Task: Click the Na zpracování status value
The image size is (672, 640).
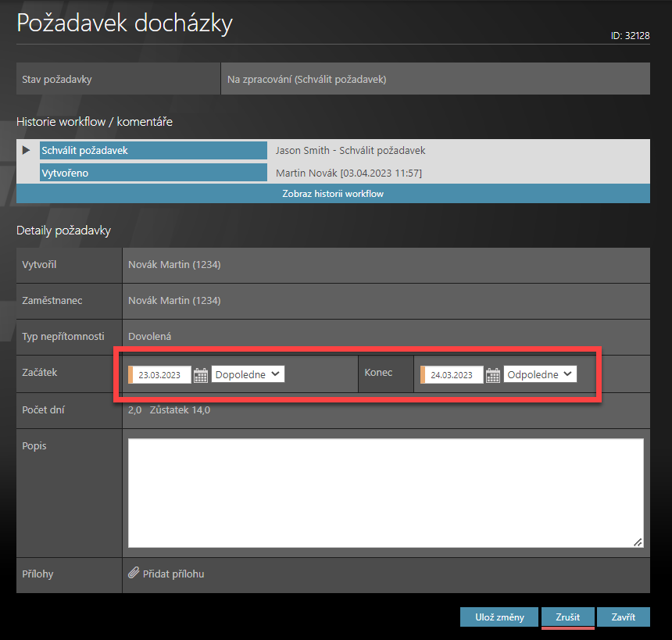Action: point(306,79)
